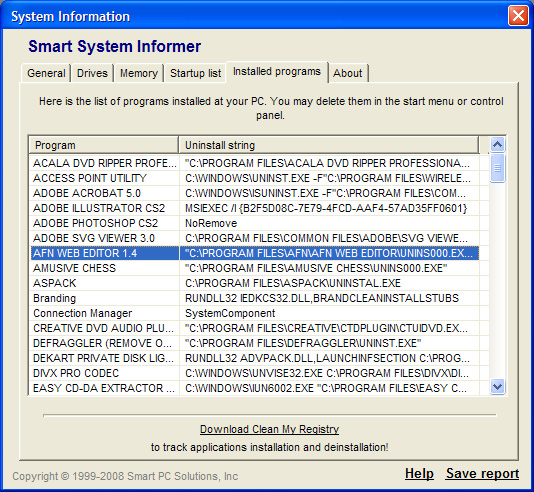534x492 pixels.
Task: Click the DEFRAGGLER\UNINST.EXE string cell
Action: (x=329, y=343)
